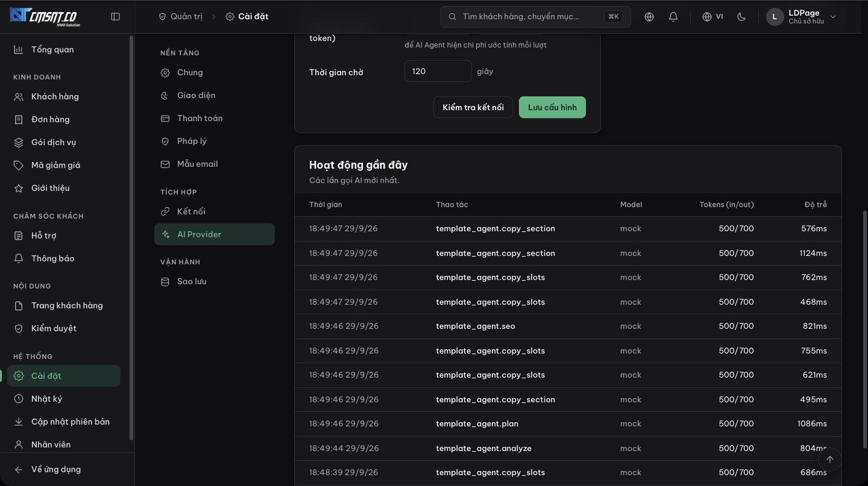Open the notifications bell
The image size is (868, 486).
point(673,17)
